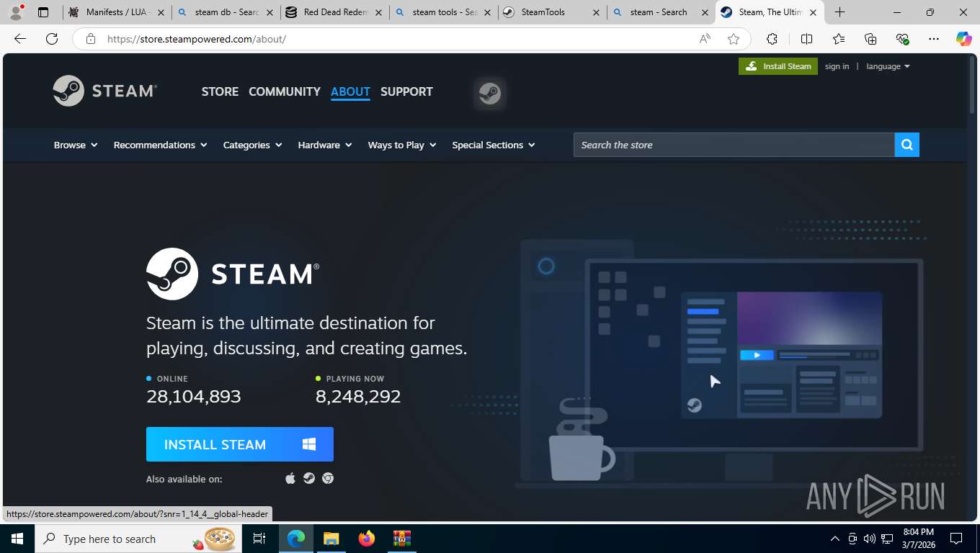Screen dimensions: 980x553
Task: Launch Firefox from the taskbar
Action: pyautogui.click(x=367, y=539)
